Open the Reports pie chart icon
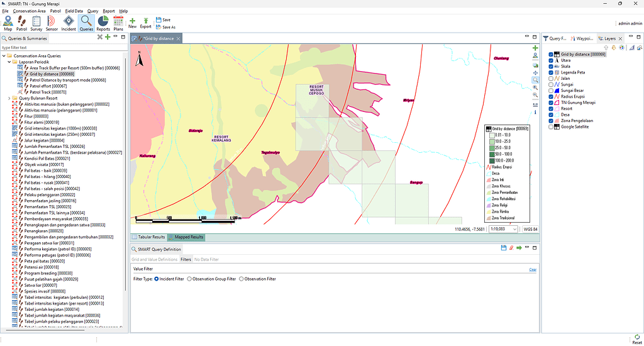This screenshot has width=644, height=346. (x=103, y=23)
